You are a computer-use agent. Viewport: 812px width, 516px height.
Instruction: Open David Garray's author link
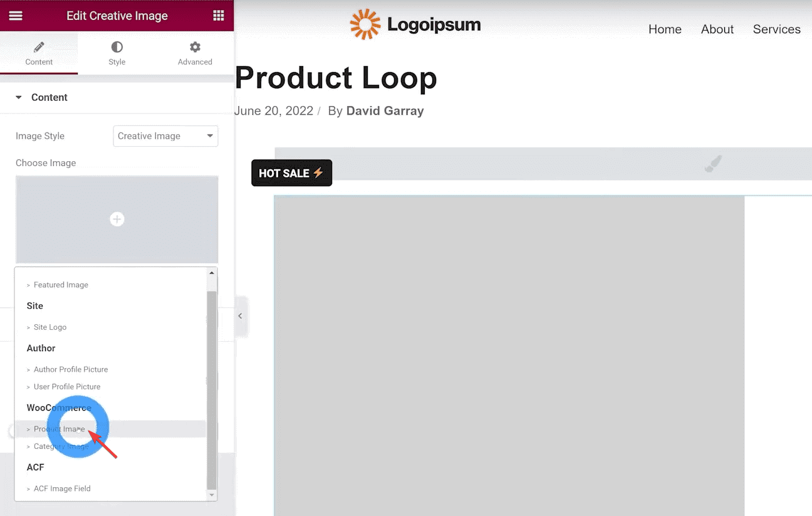point(385,110)
